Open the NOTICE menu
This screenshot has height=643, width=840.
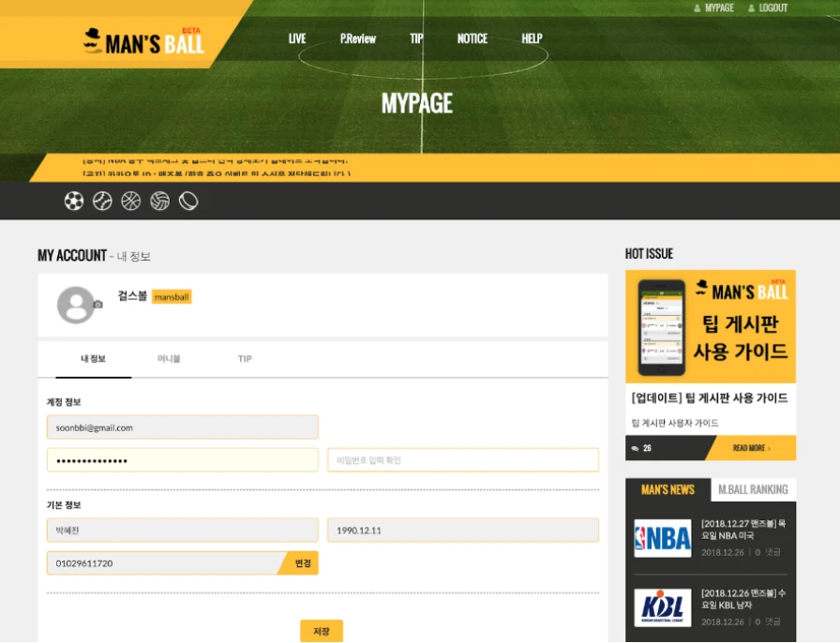[x=472, y=38]
